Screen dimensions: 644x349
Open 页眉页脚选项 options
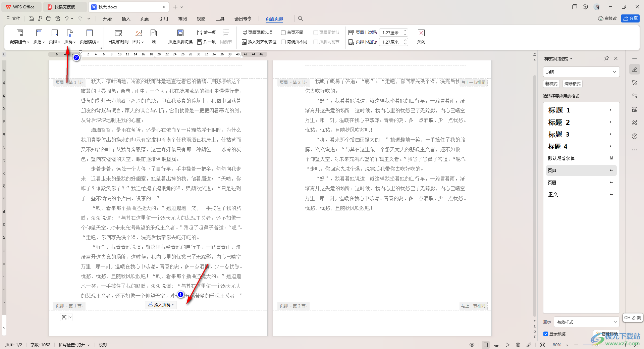tap(257, 33)
